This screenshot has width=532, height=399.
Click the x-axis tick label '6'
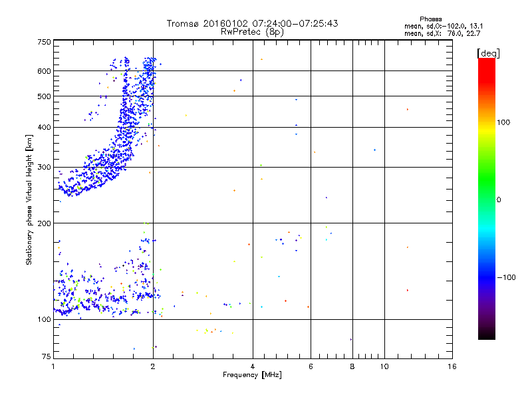[311, 366]
